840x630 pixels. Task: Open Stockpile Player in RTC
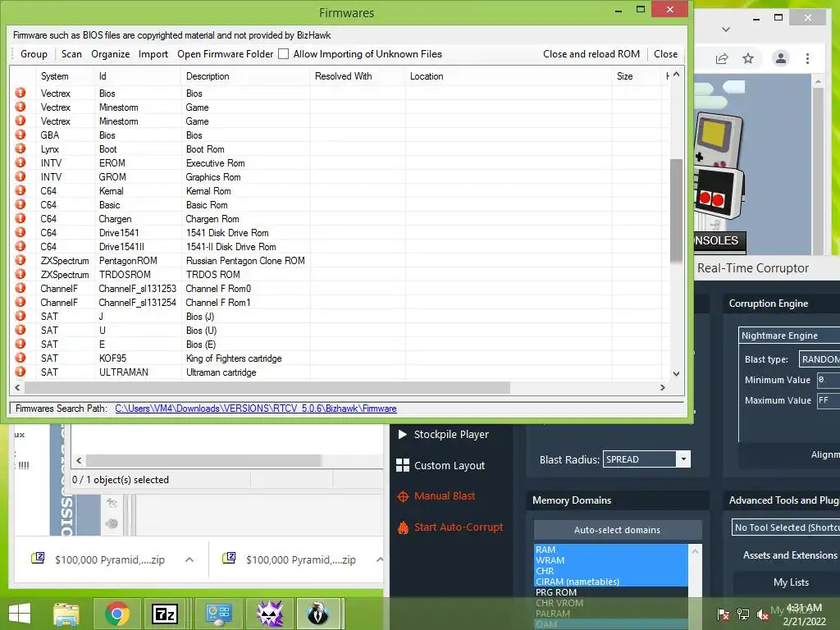[x=442, y=435]
